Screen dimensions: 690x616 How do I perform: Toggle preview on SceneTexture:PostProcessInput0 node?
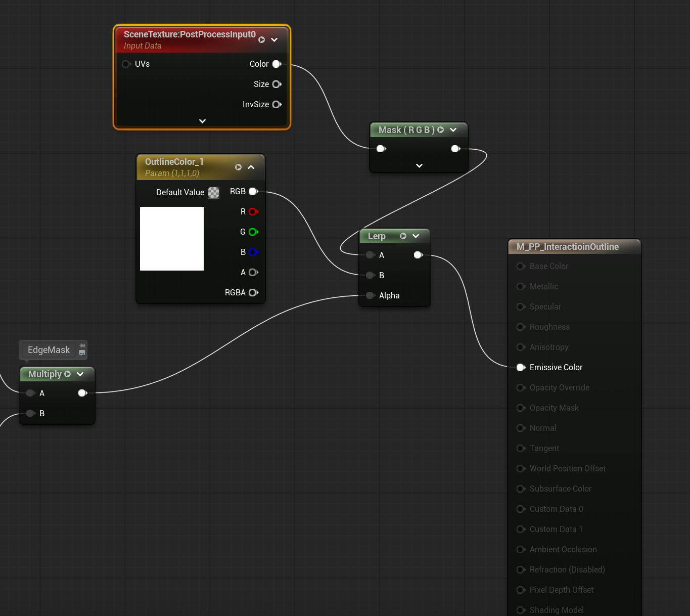click(261, 39)
